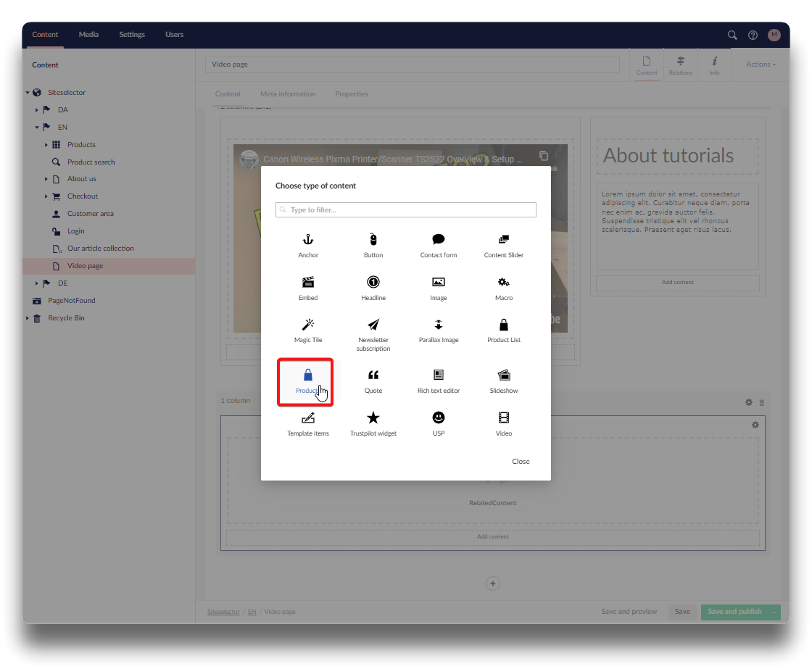This screenshot has width=812, height=669.
Task: Expand the Products tree node
Action: point(46,145)
